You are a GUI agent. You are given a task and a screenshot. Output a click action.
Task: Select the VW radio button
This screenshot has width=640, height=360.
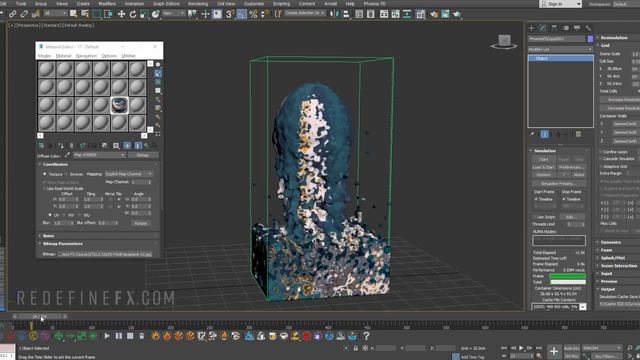tap(64, 215)
